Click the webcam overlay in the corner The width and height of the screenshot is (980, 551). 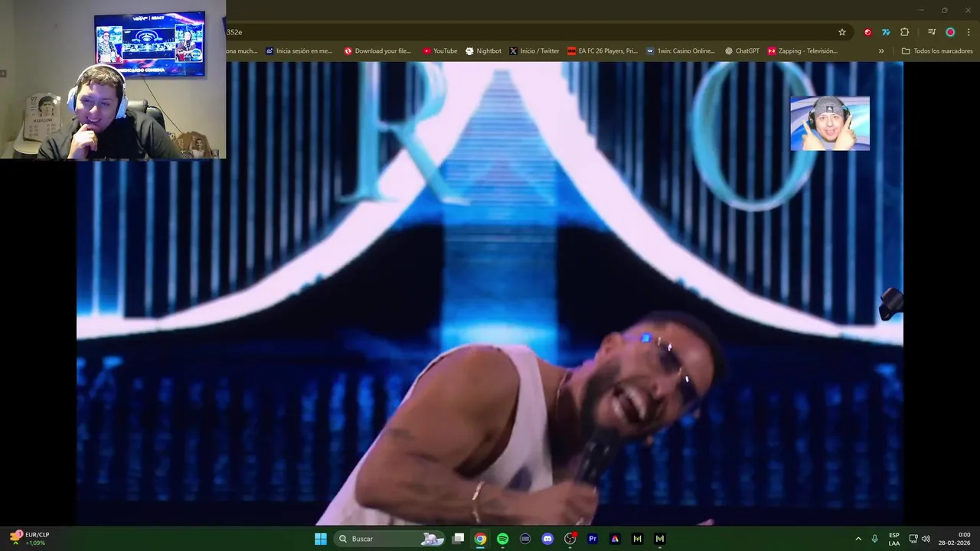pyautogui.click(x=113, y=80)
